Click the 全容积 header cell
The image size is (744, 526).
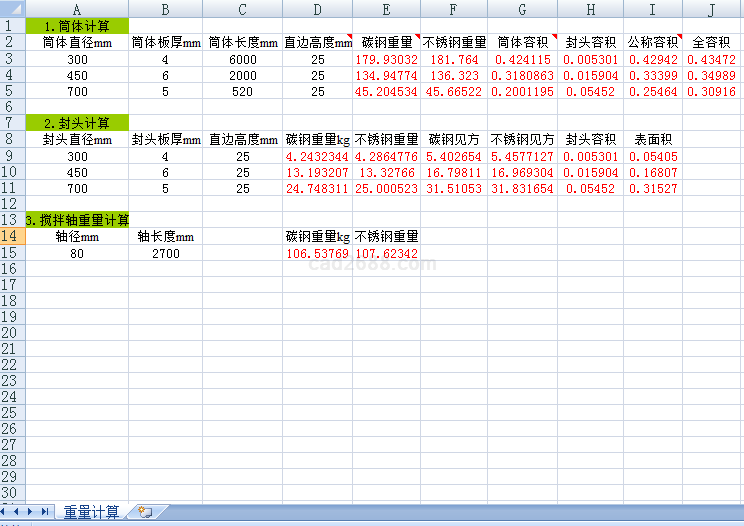711,43
